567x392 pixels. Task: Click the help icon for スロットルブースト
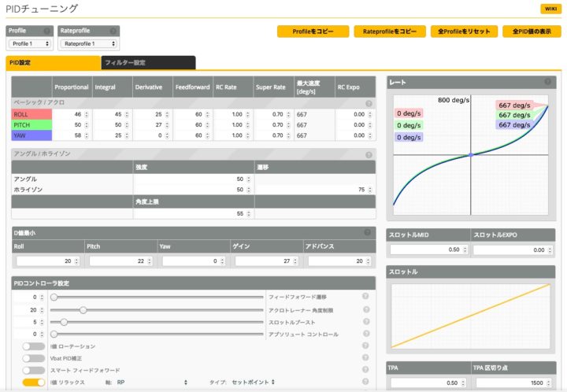[x=365, y=322]
